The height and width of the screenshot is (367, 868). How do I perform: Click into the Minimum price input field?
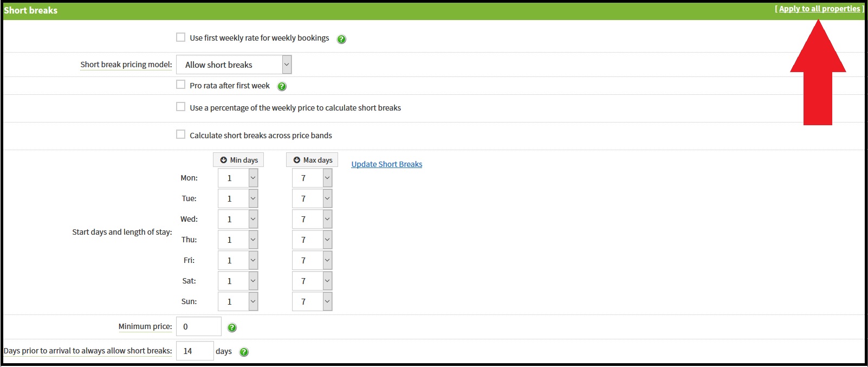198,326
